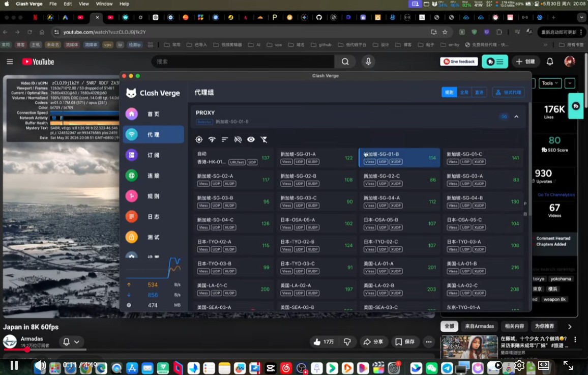Switch proxy mode to 直连
This screenshot has width=588, height=375.
tap(479, 92)
